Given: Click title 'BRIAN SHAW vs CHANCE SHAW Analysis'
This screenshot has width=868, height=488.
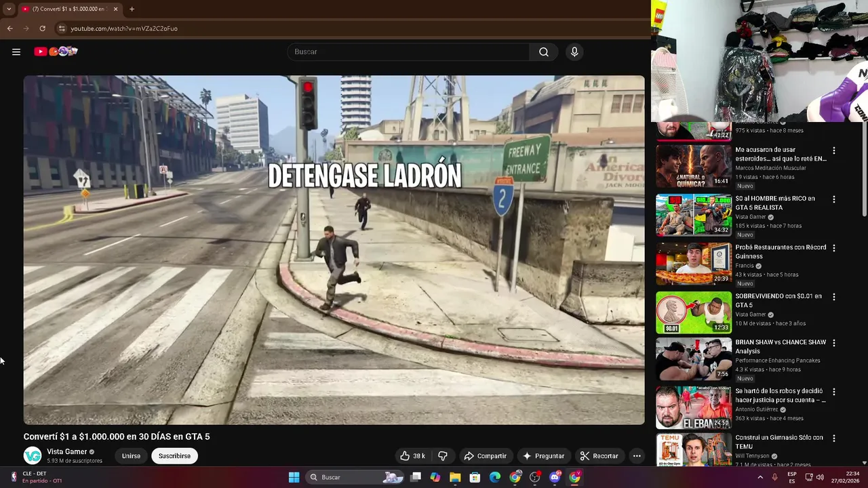Looking at the screenshot, I should coord(781,346).
